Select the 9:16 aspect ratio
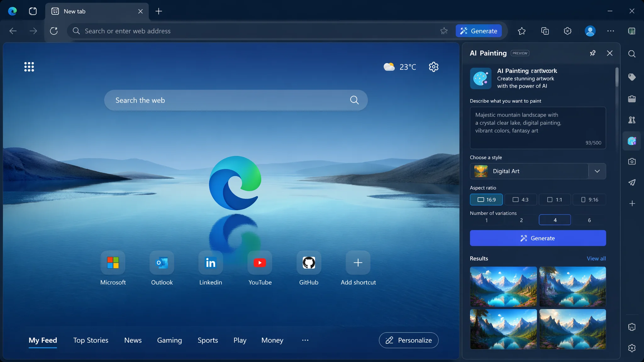 (x=589, y=200)
